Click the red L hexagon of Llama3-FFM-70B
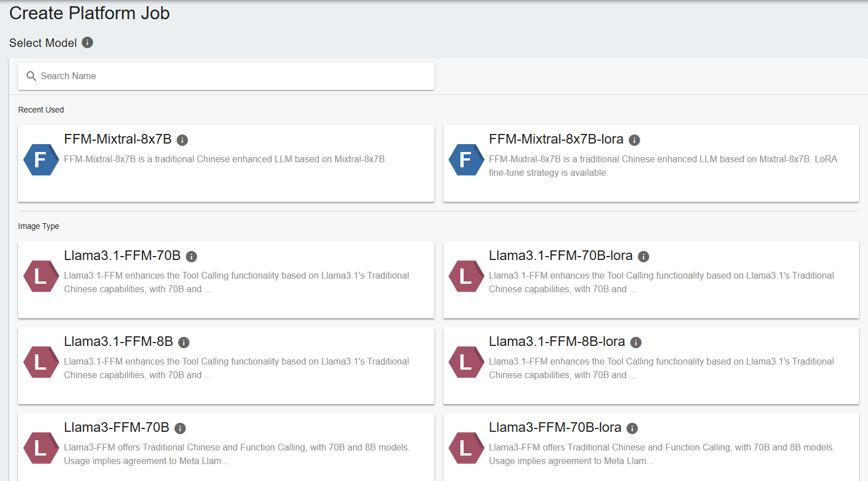 pos(41,448)
